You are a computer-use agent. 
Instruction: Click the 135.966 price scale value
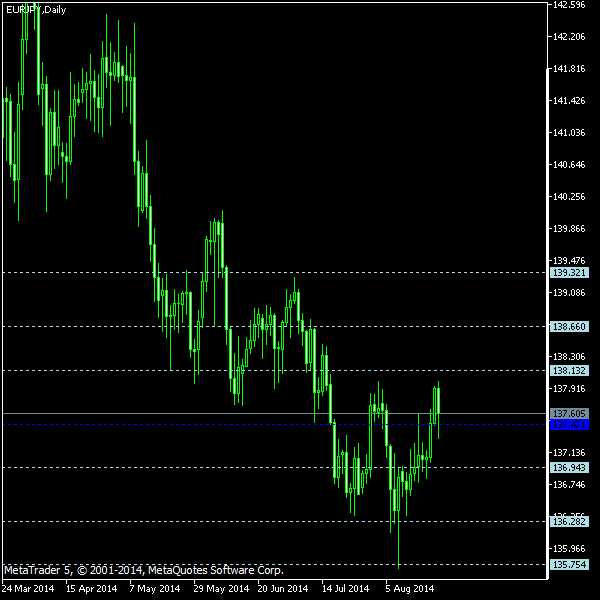569,549
